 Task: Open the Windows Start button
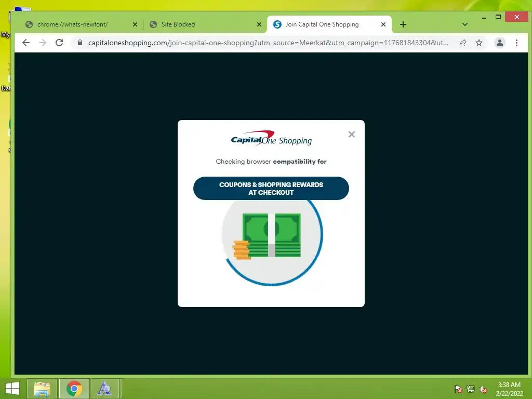[x=12, y=389]
